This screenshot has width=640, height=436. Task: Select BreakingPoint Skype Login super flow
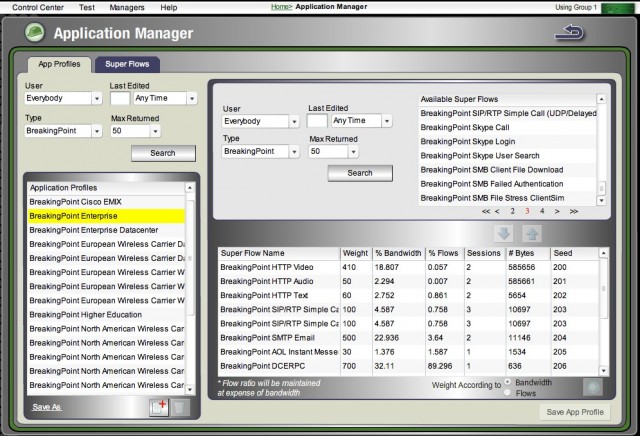click(x=507, y=142)
